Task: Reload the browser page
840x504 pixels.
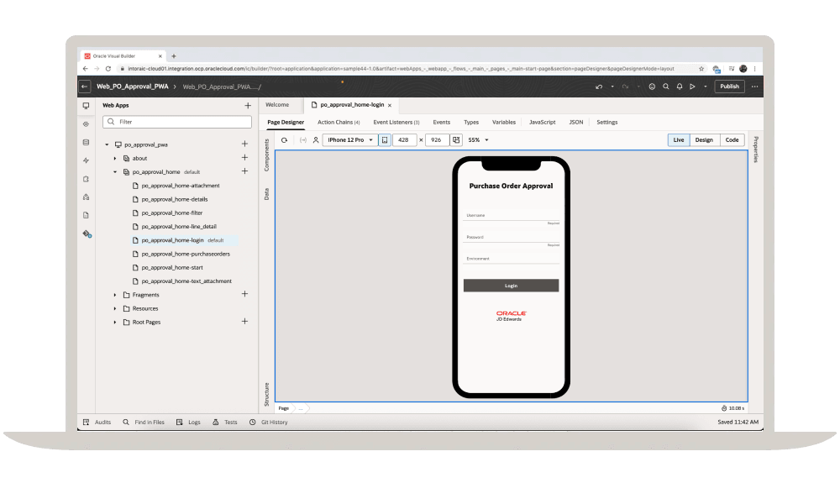Action: 108,69
